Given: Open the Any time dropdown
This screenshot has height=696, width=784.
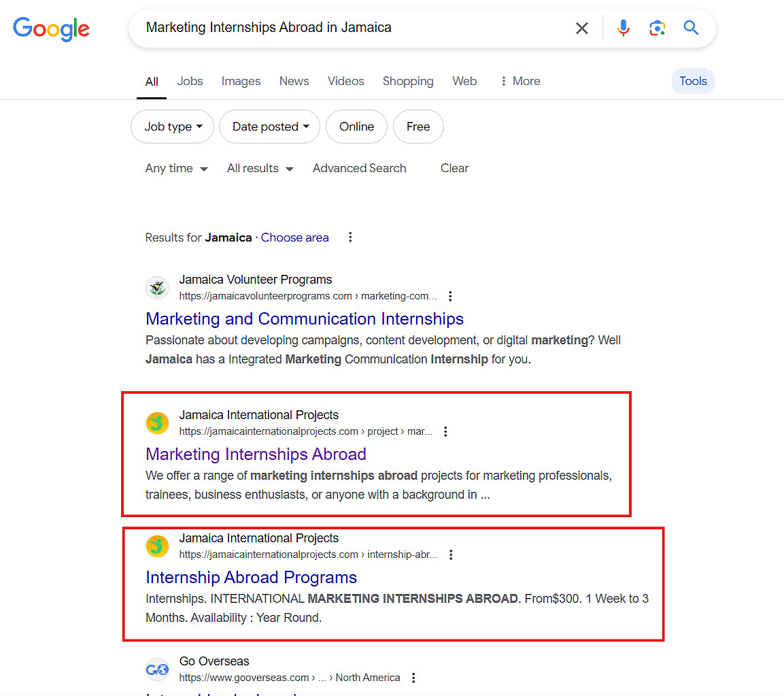Looking at the screenshot, I should (x=177, y=169).
